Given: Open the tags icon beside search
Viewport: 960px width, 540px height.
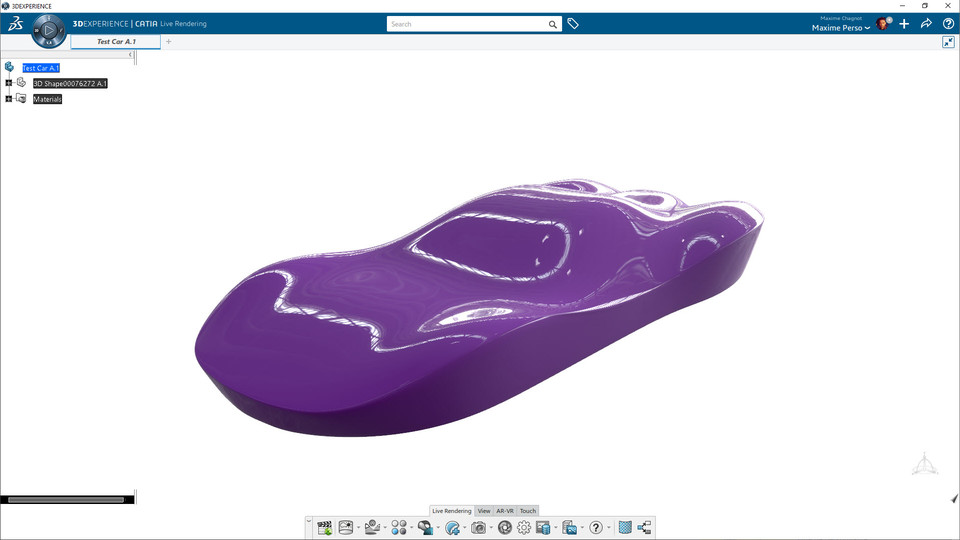Looking at the screenshot, I should coord(572,24).
